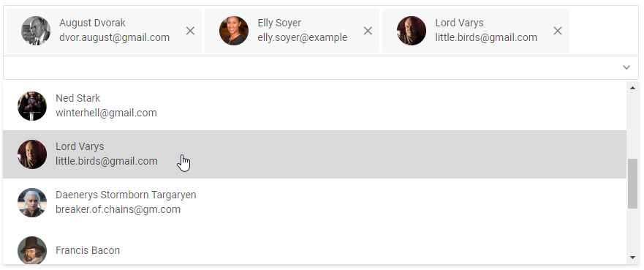Click the scrollbar down arrow
This screenshot has height=270, width=644.
tap(632, 258)
